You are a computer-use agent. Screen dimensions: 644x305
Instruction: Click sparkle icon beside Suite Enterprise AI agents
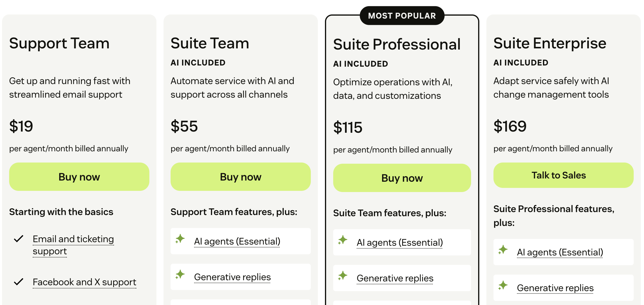coord(503,250)
